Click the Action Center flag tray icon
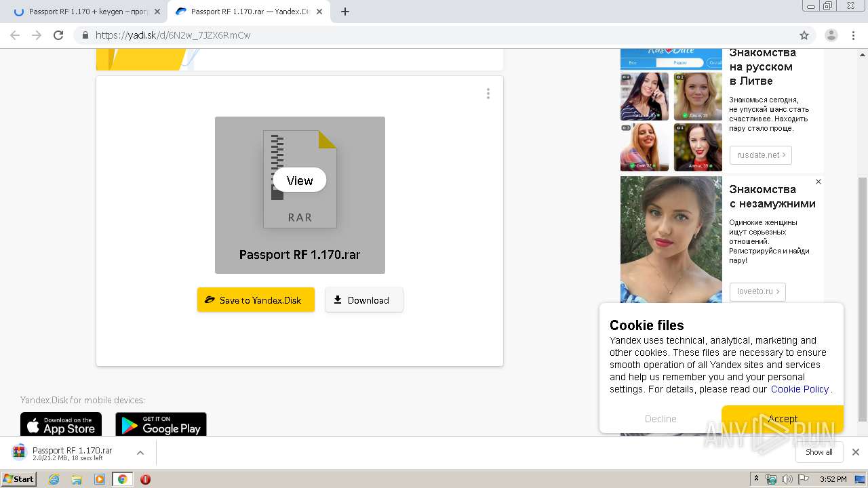The width and height of the screenshot is (868, 488). (x=804, y=479)
